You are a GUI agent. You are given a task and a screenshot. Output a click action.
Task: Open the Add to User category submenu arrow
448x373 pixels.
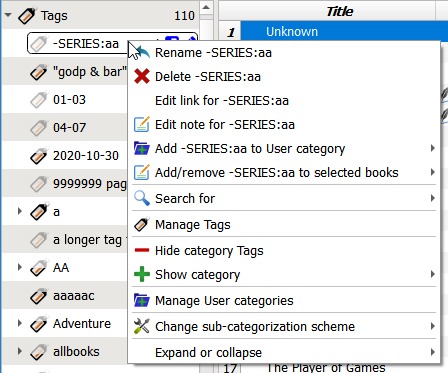point(432,148)
